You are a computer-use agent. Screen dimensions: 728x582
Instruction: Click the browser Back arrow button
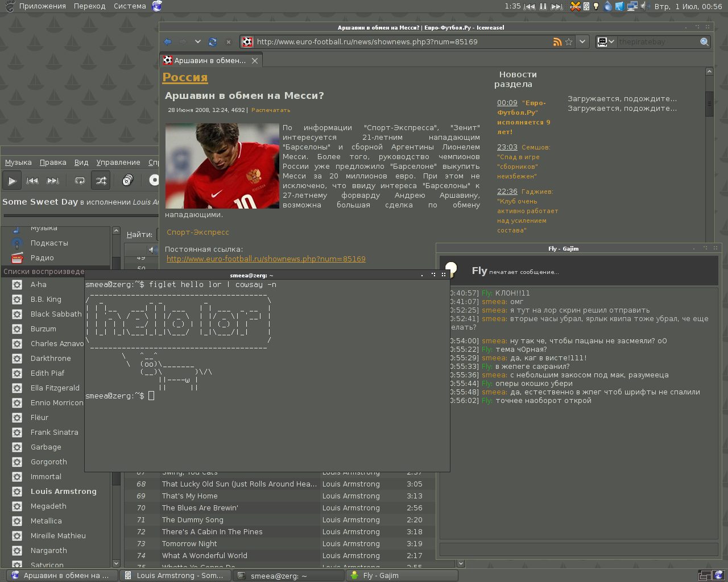click(x=167, y=41)
